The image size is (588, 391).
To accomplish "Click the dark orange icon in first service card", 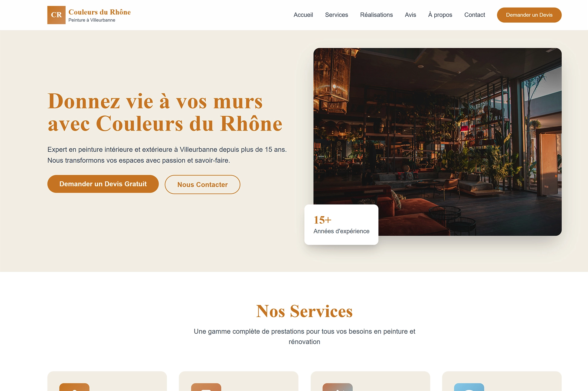I will click(74, 387).
